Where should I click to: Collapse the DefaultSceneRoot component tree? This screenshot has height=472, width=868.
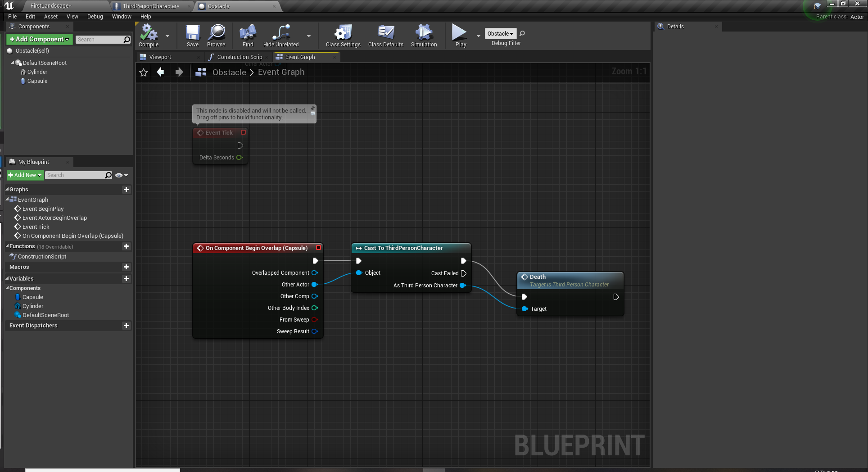(x=12, y=63)
